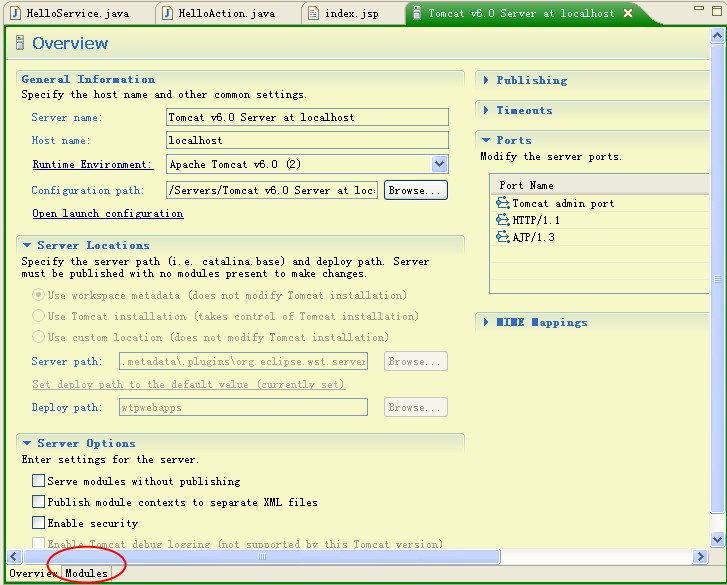Click the Host name input field
This screenshot has width=727, height=585.
(307, 140)
